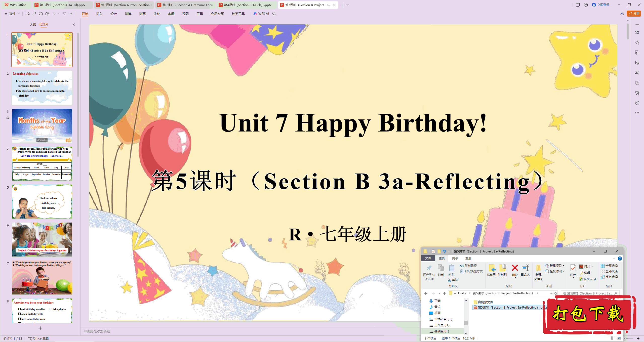
Task: Click 复制路径 in Explorer ribbon
Action: 468,266
